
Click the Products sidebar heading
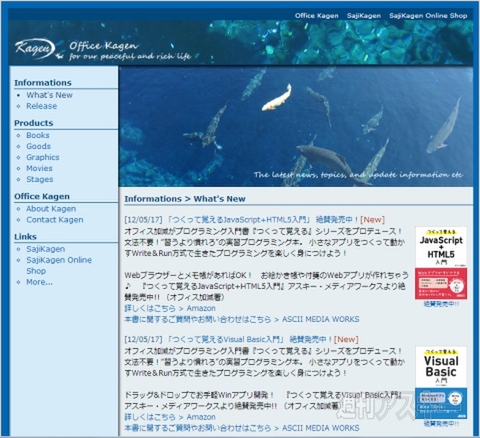click(34, 123)
